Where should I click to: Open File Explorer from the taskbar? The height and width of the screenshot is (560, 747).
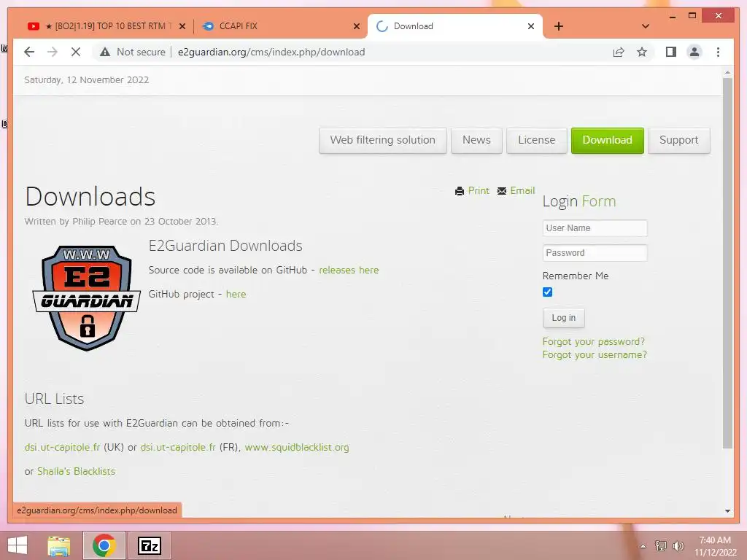click(x=59, y=545)
